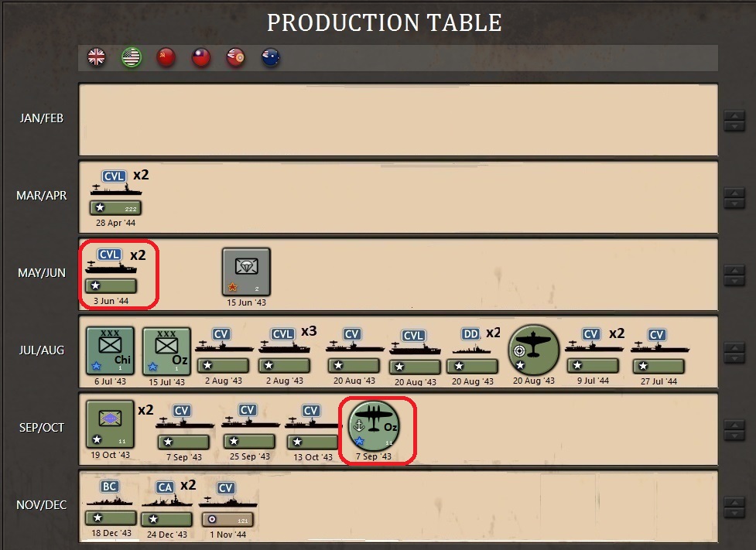Select the Soviet Union flag
This screenshot has height=550, width=756.
pyautogui.click(x=166, y=57)
